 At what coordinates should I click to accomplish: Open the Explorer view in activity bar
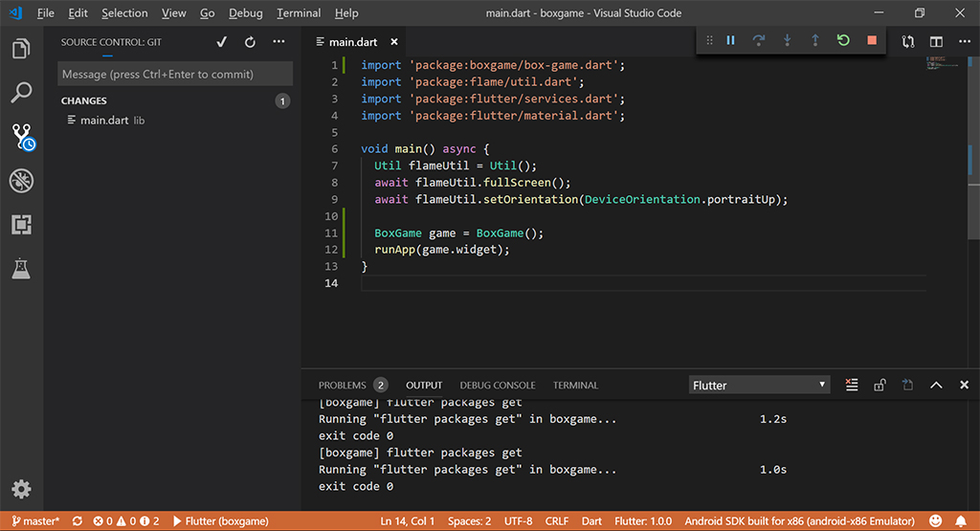coord(21,48)
